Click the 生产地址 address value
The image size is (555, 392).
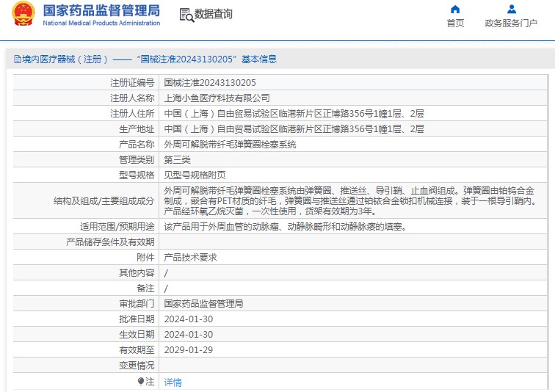pyautogui.click(x=294, y=128)
